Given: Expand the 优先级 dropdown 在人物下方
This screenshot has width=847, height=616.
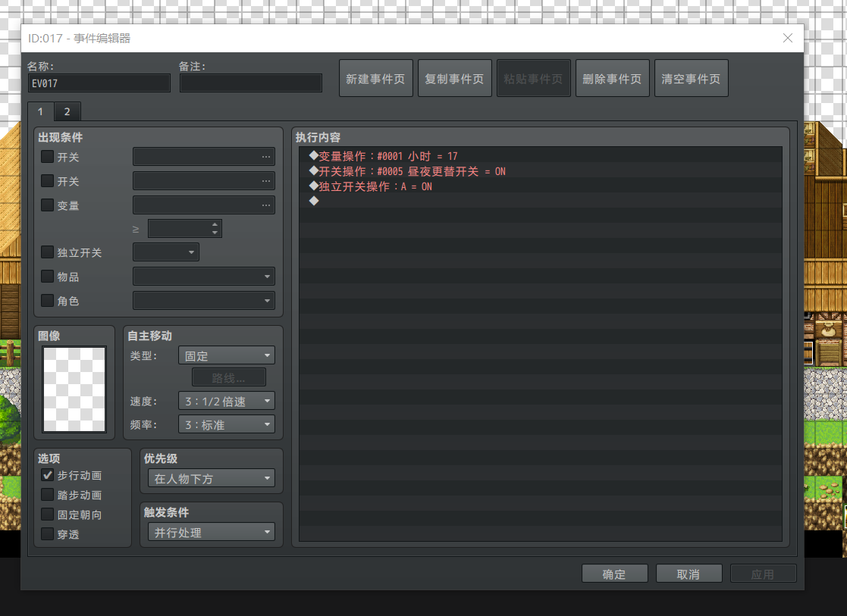Looking at the screenshot, I should [x=212, y=478].
